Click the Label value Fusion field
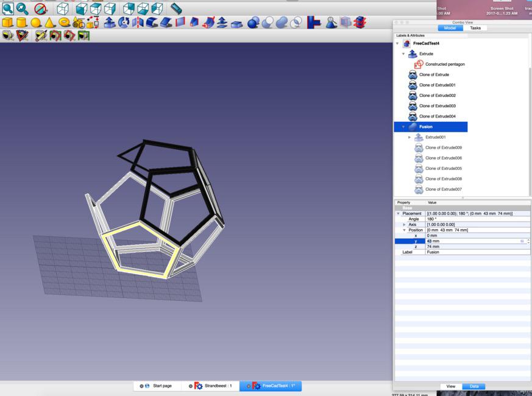The height and width of the screenshot is (396, 532). pos(478,252)
